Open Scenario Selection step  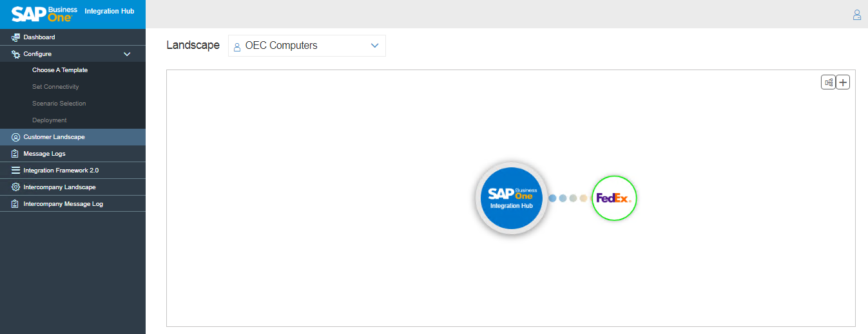[59, 104]
